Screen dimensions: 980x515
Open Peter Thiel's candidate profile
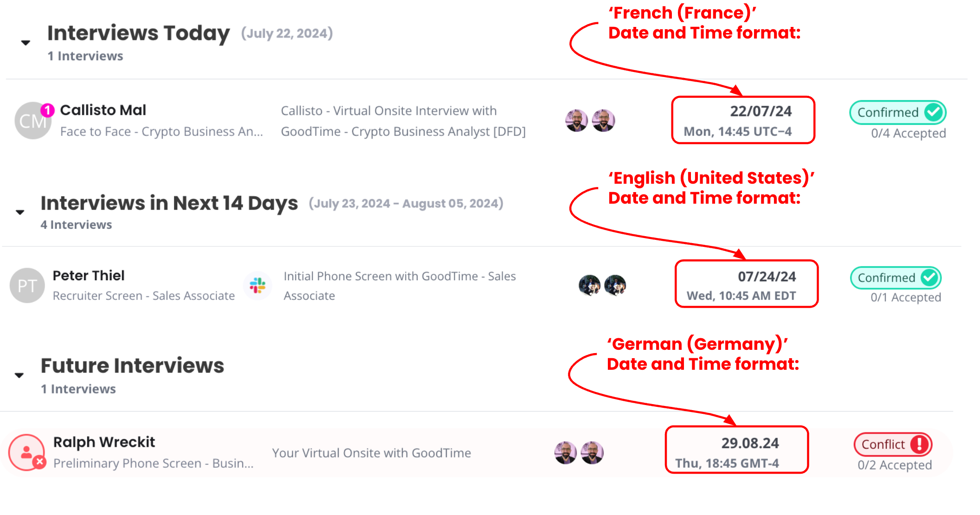pyautogui.click(x=88, y=275)
